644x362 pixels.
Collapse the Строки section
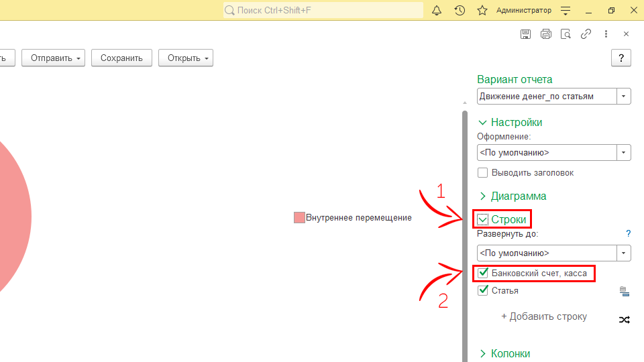483,219
